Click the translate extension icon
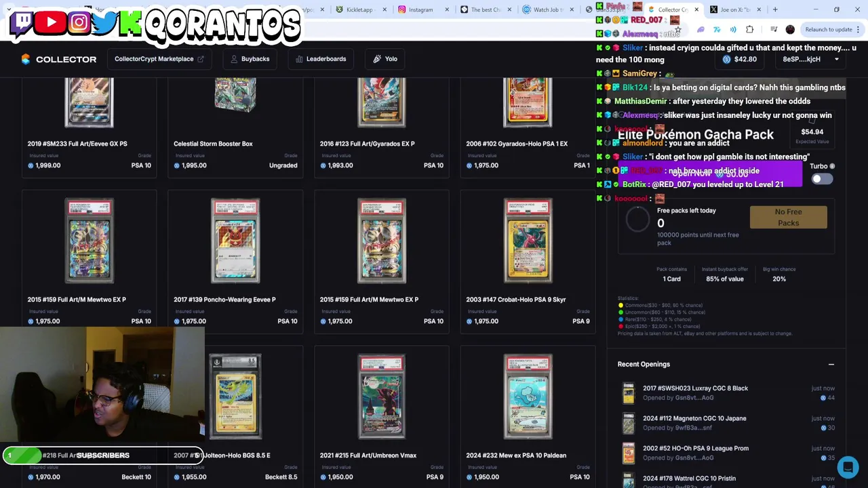The height and width of the screenshot is (488, 868). pyautogui.click(x=717, y=29)
